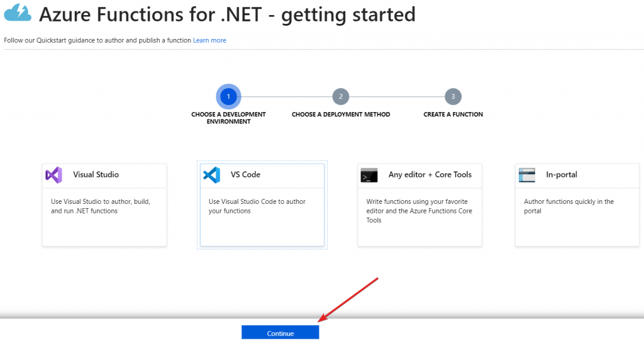The height and width of the screenshot is (343, 644).
Task: Click Visual Studio card description text
Action: click(x=101, y=206)
